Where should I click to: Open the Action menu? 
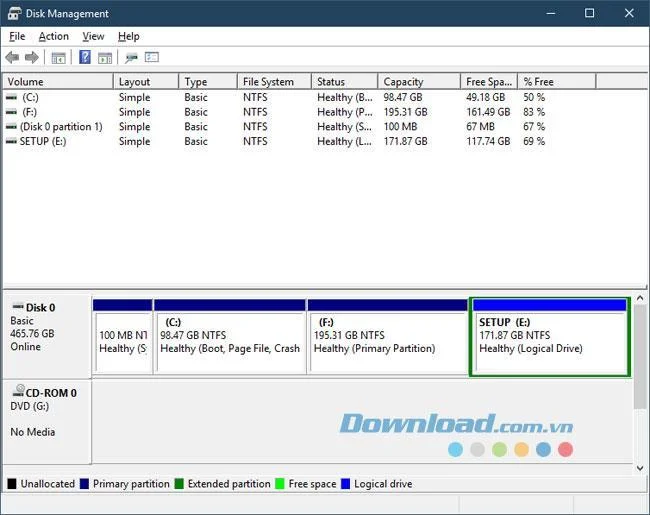[54, 36]
